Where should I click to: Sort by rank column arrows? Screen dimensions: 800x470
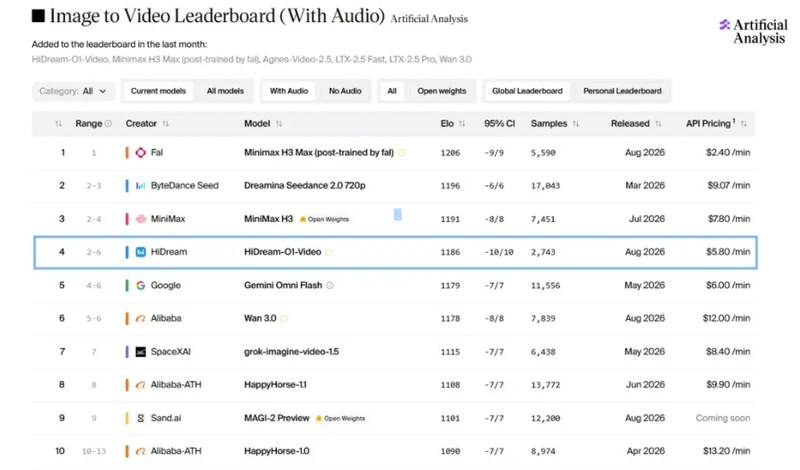click(x=58, y=123)
